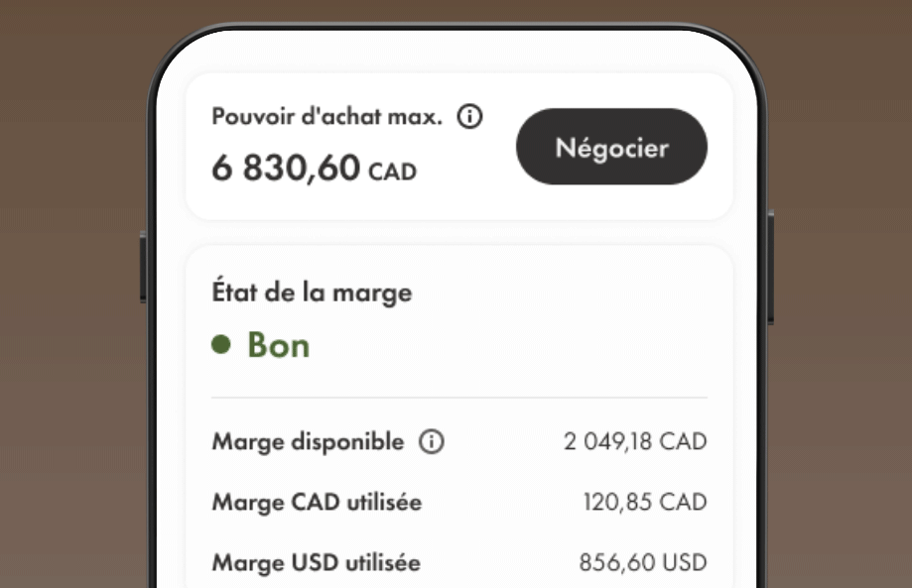Click the phone's right side power button
912x588 pixels.
point(770,268)
